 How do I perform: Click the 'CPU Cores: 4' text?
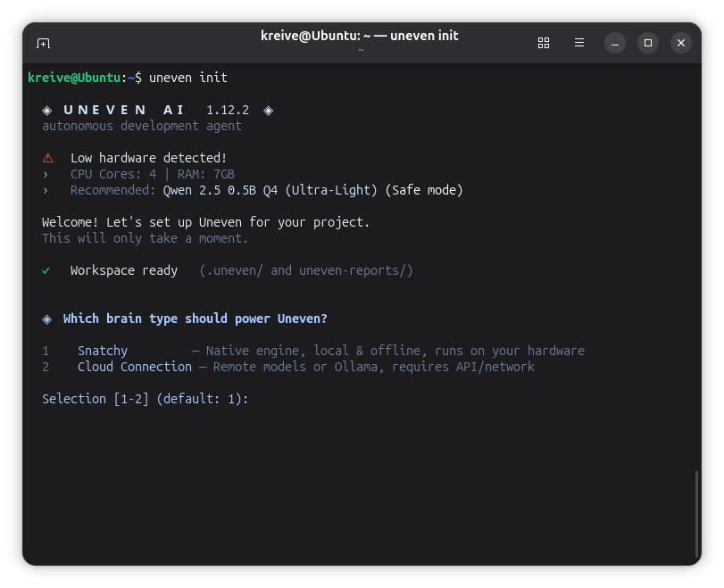pyautogui.click(x=113, y=174)
